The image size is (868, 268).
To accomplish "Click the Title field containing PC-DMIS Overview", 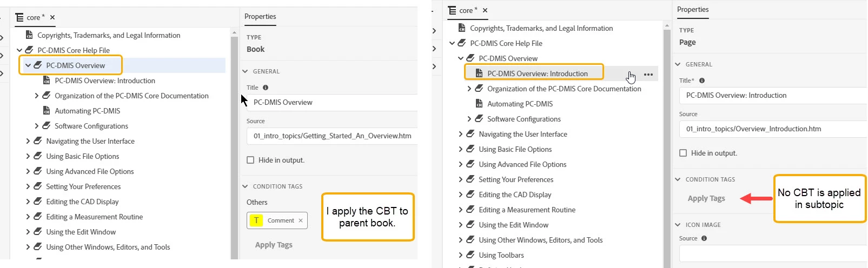I will (x=332, y=102).
